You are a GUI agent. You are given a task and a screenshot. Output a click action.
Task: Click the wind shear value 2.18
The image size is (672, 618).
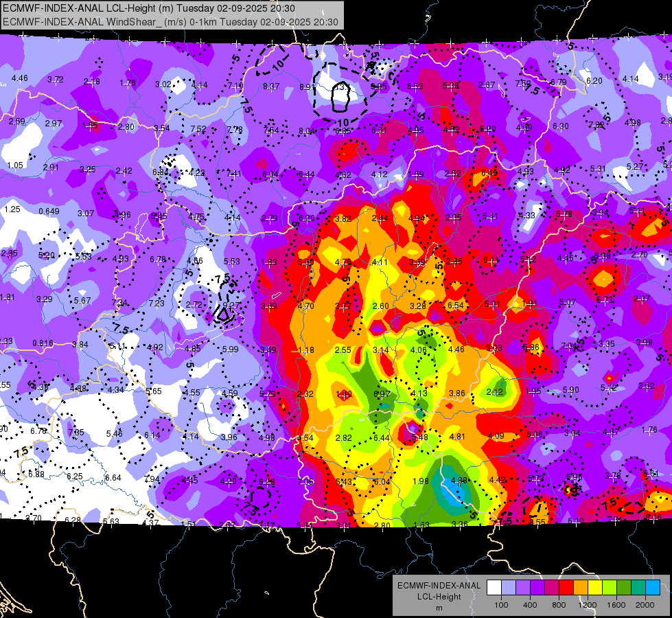coord(92,82)
